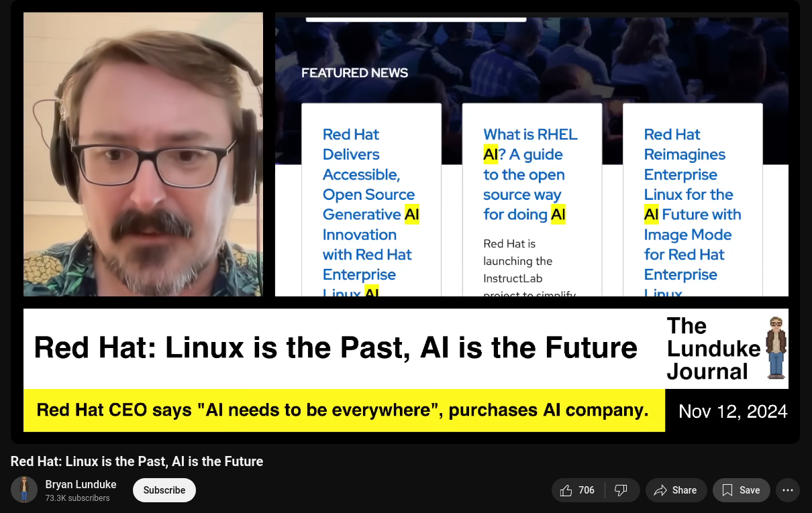Click the FEATURED NEWS heading in video
Screen dimensions: 812x513
(x=354, y=72)
